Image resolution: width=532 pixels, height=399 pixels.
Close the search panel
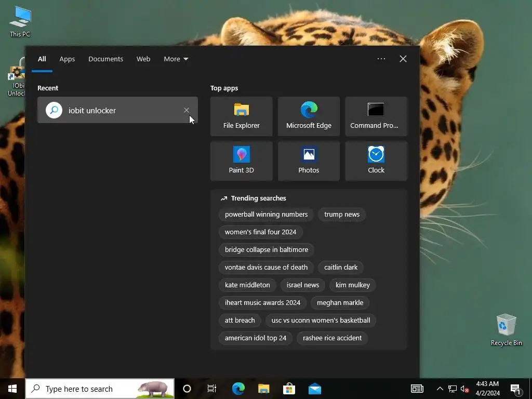[403, 59]
